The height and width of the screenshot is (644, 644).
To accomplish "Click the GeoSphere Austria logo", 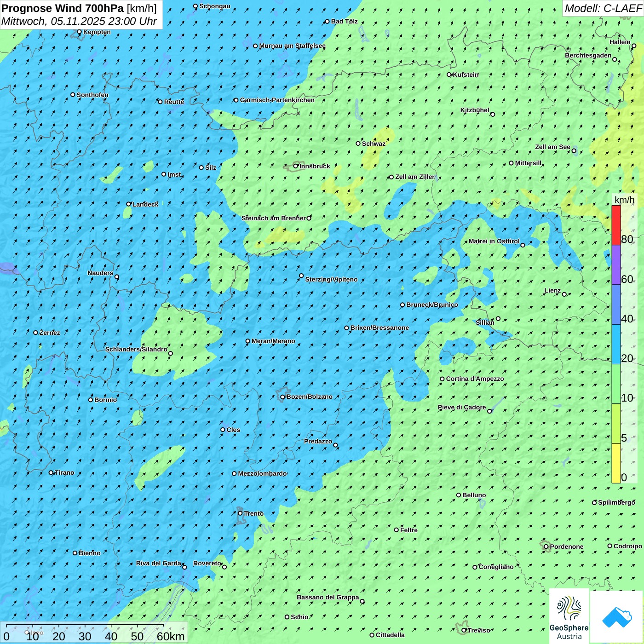I will tap(569, 616).
